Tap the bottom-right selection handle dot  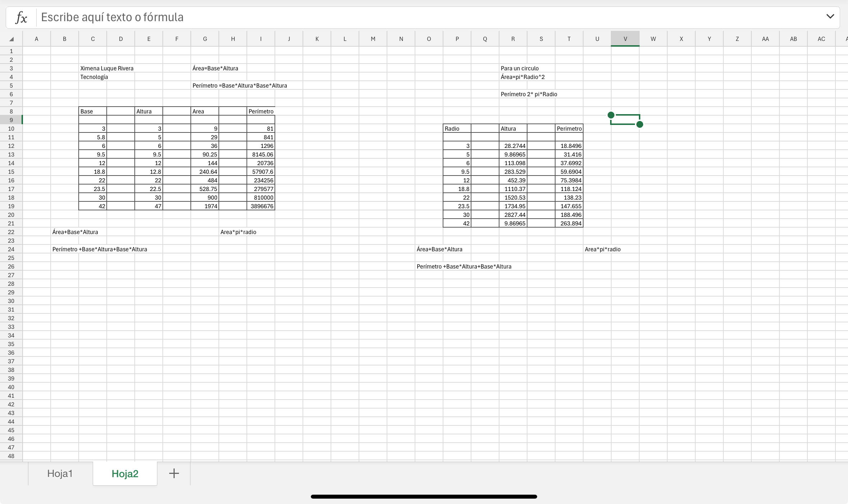640,125
